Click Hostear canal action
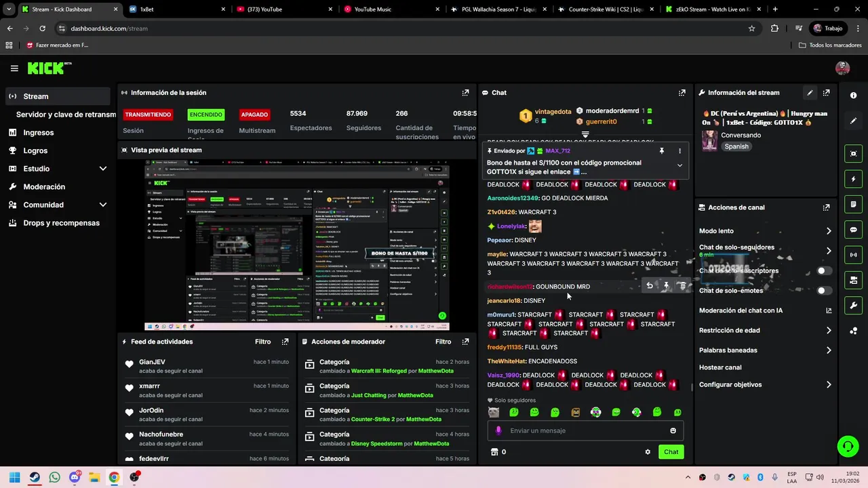868x488 pixels. point(720,367)
